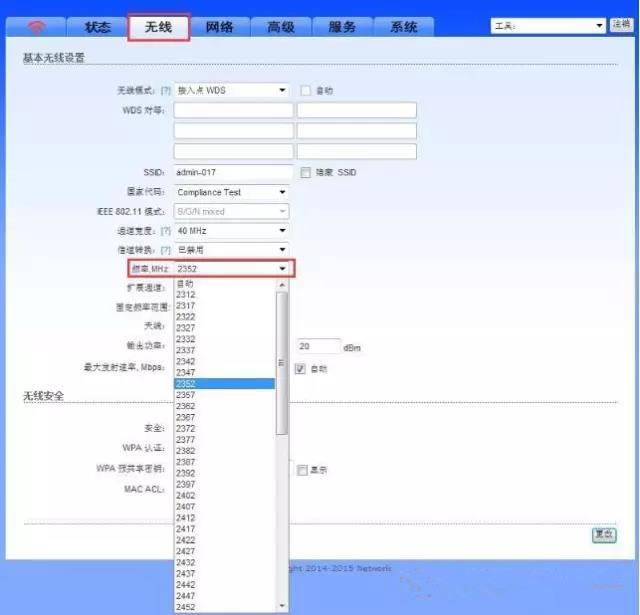Toggle the 自动 checkbox for max transmit rate
Image resolution: width=640 pixels, height=615 pixels.
tap(300, 369)
